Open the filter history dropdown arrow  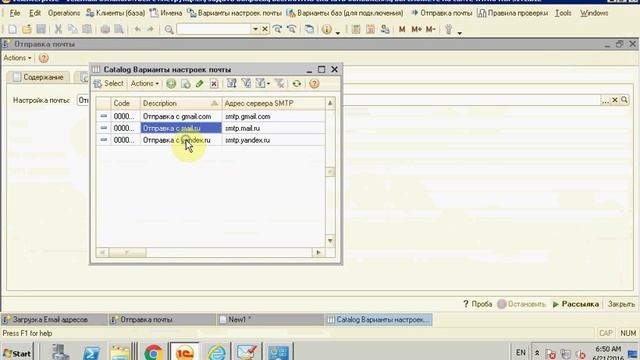[x=268, y=84]
